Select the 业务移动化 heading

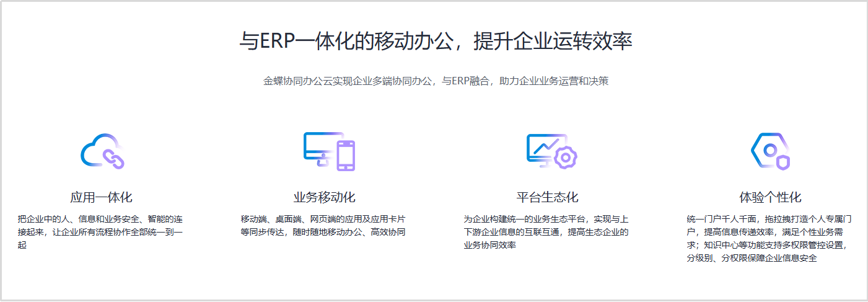tap(325, 198)
